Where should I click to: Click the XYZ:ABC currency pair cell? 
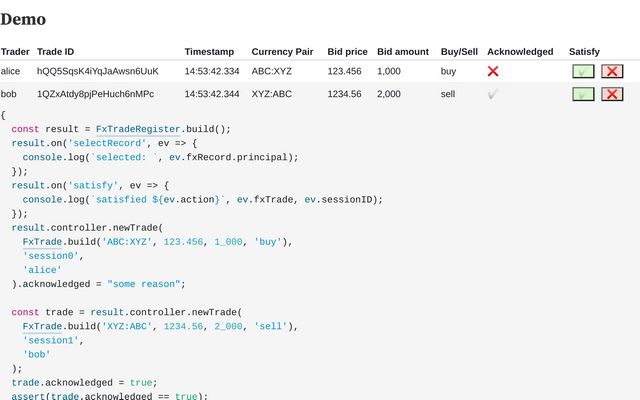click(x=271, y=94)
